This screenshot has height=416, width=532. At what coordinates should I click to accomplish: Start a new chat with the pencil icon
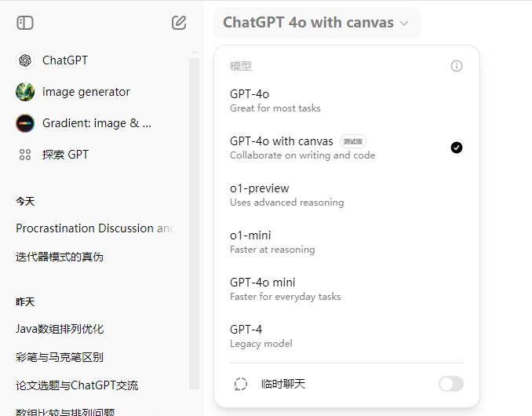pyautogui.click(x=179, y=23)
